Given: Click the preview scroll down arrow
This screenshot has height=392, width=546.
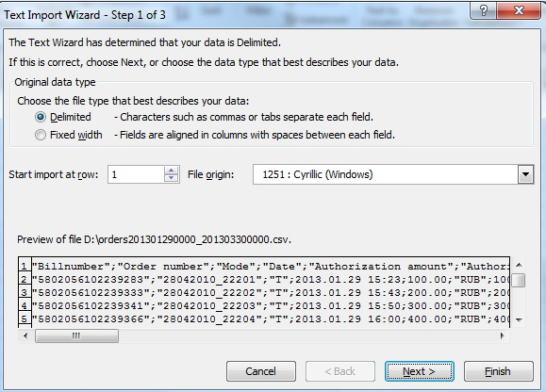Looking at the screenshot, I should pyautogui.click(x=519, y=320).
